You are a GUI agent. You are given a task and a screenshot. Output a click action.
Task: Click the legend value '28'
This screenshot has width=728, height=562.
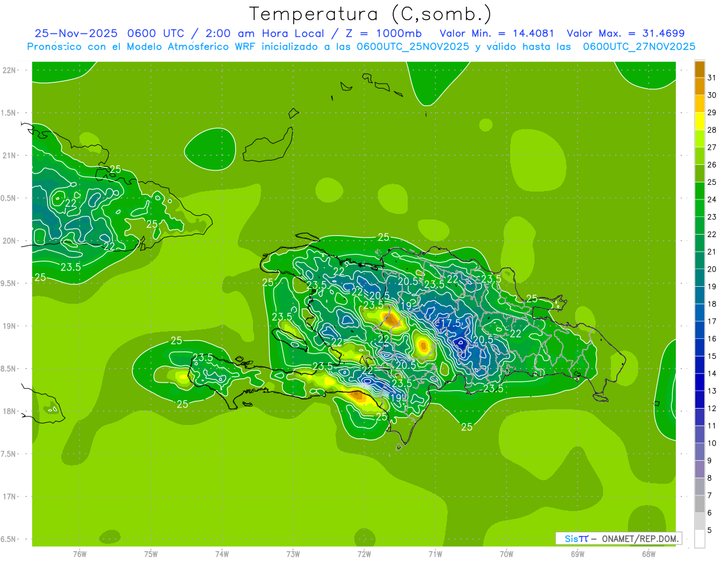712,130
